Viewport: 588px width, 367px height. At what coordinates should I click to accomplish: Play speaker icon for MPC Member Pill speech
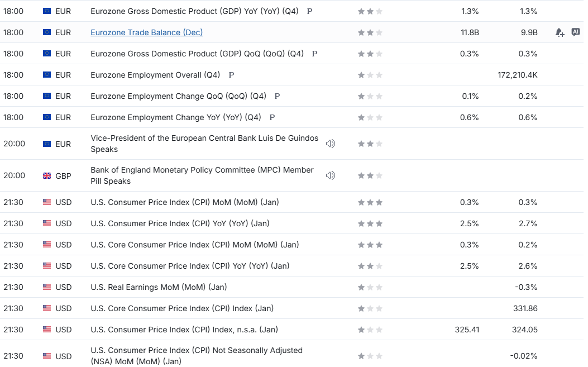tap(331, 175)
